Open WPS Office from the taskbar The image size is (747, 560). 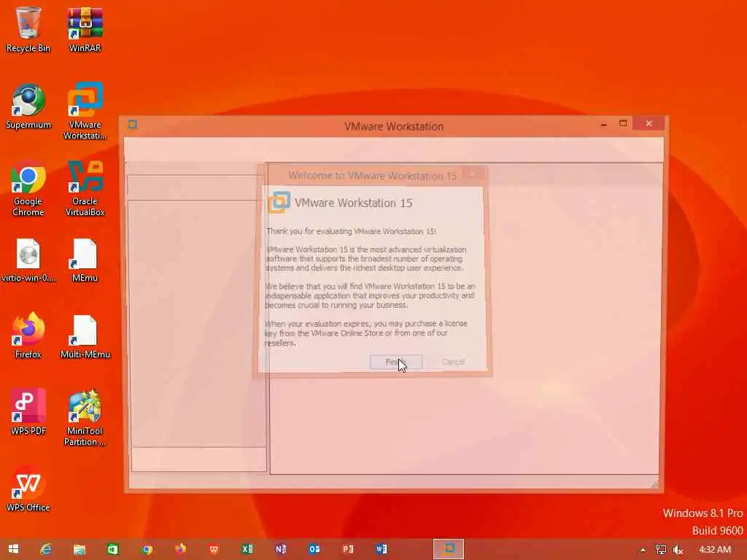214,549
